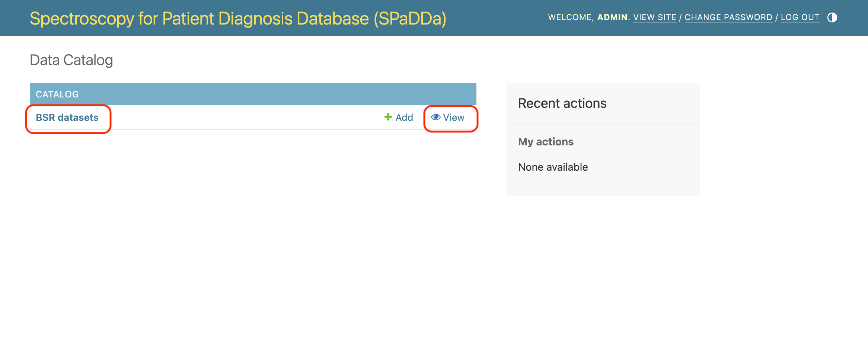
Task: Open the Catalog section header
Action: pos(57,94)
